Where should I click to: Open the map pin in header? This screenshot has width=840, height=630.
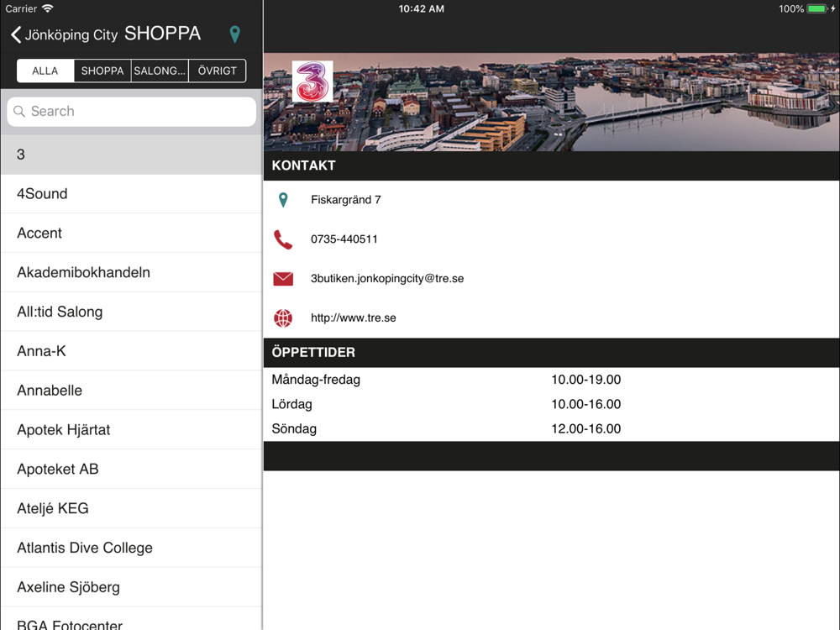click(x=234, y=34)
